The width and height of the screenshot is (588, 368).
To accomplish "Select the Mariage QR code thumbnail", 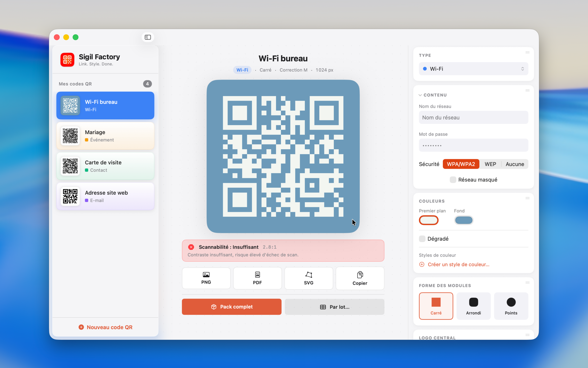I will point(70,136).
